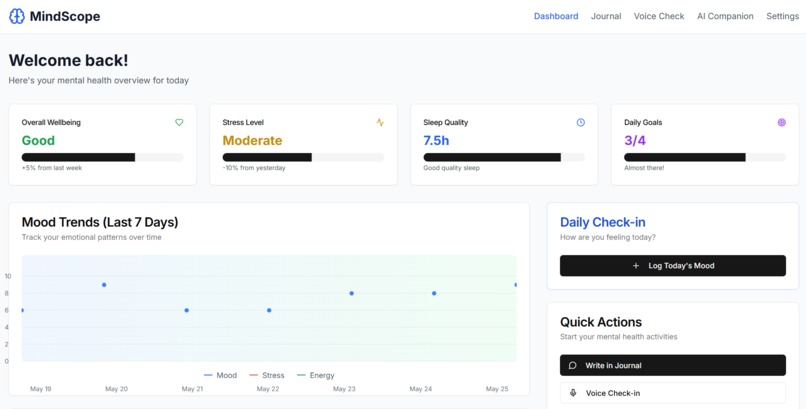Image resolution: width=806 pixels, height=409 pixels.
Task: Toggle the Stress series in chart legend
Action: [x=266, y=376]
